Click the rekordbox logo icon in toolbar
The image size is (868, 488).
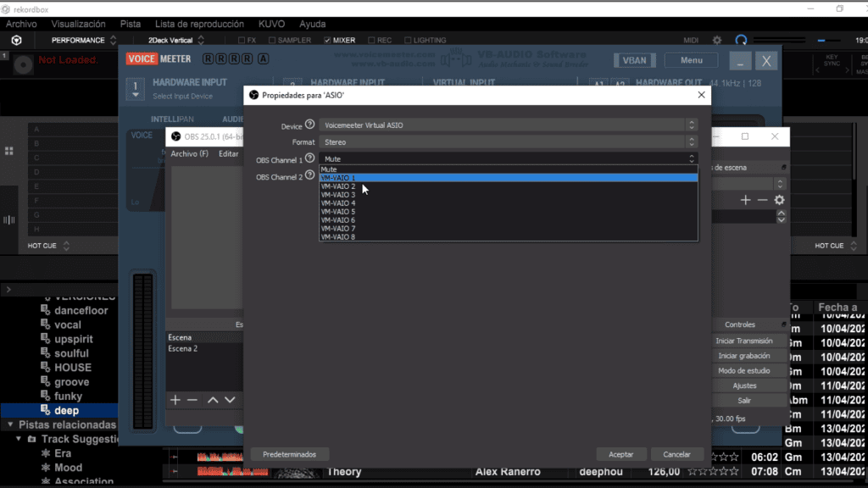(17, 41)
